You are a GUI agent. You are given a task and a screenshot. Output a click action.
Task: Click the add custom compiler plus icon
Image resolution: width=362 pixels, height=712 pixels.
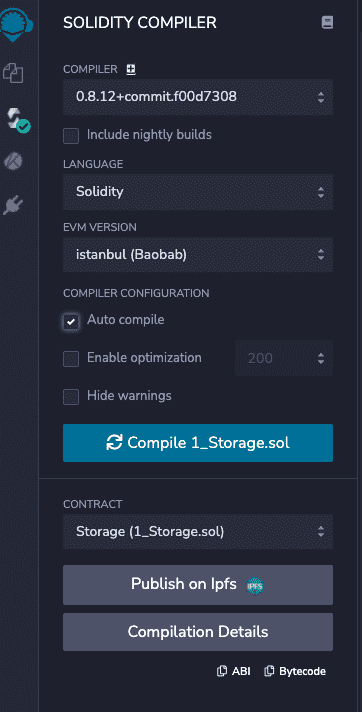(x=131, y=69)
